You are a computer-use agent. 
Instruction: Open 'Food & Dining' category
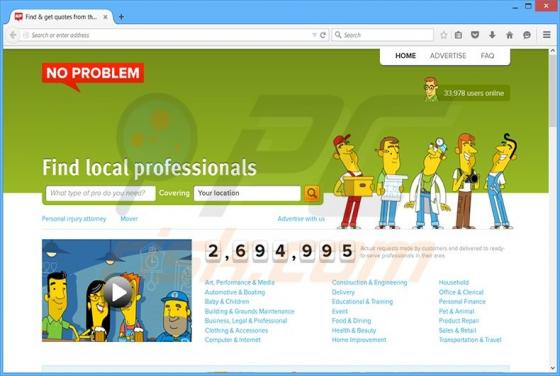(351, 321)
